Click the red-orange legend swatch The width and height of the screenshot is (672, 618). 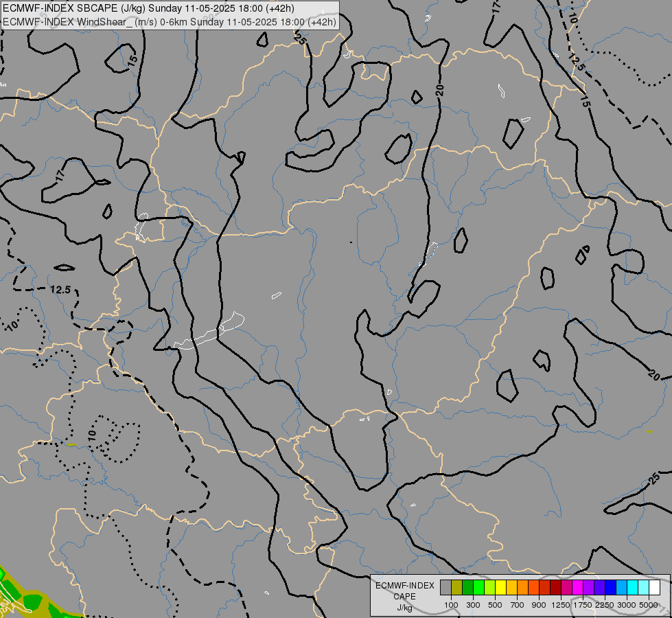pos(533,587)
